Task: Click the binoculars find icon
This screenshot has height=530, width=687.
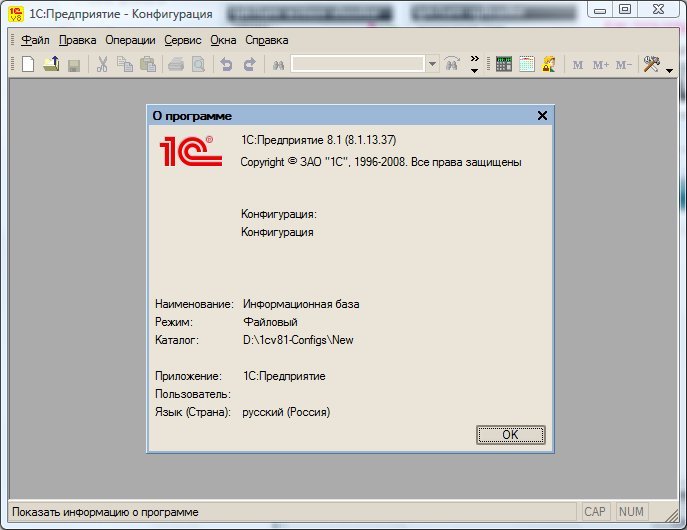Action: coord(278,65)
